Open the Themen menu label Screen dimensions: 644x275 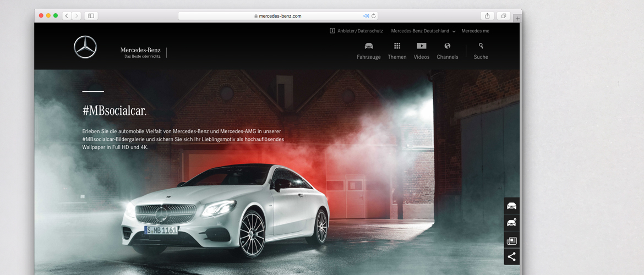[397, 57]
